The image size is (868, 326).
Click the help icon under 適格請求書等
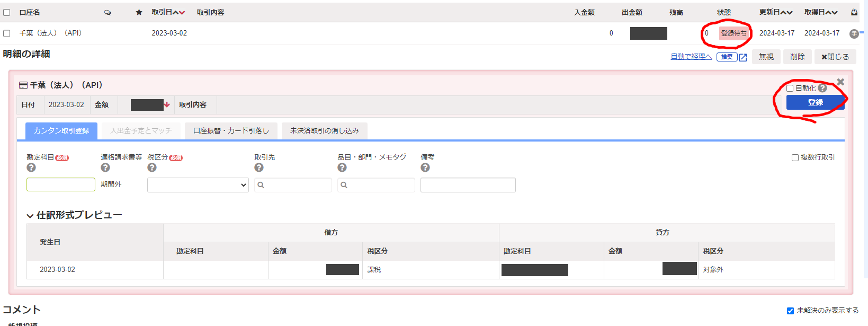(105, 168)
